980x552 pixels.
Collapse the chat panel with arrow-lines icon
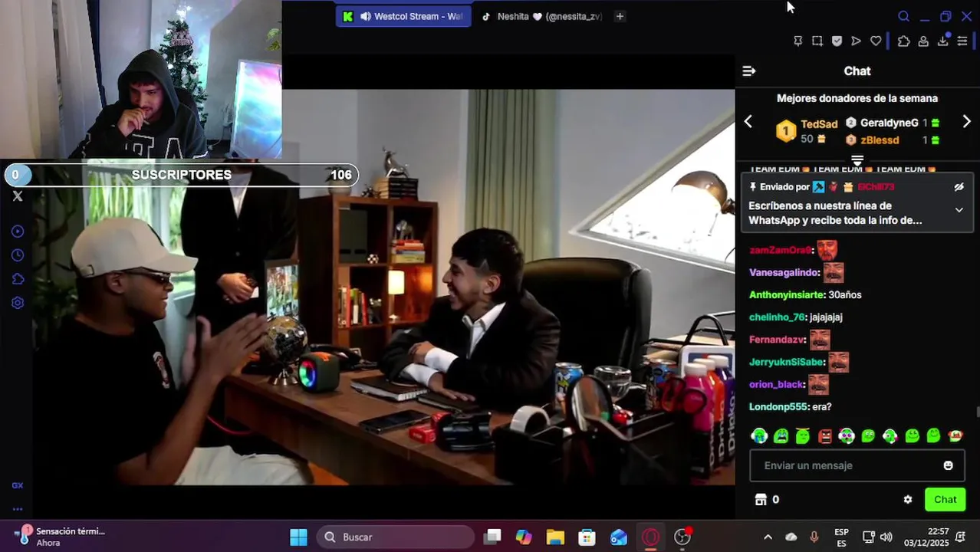(749, 71)
